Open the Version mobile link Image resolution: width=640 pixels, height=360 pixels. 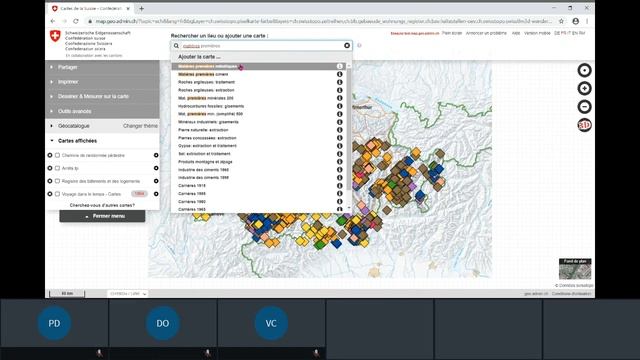click(537, 33)
